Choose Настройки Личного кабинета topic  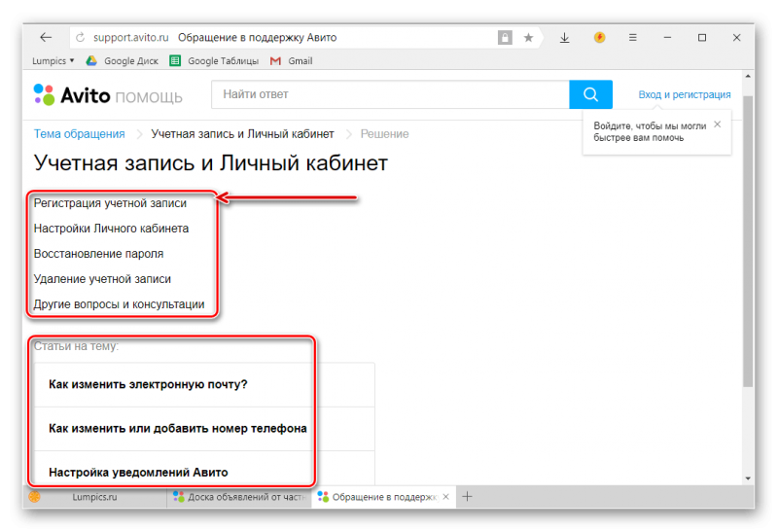111,229
